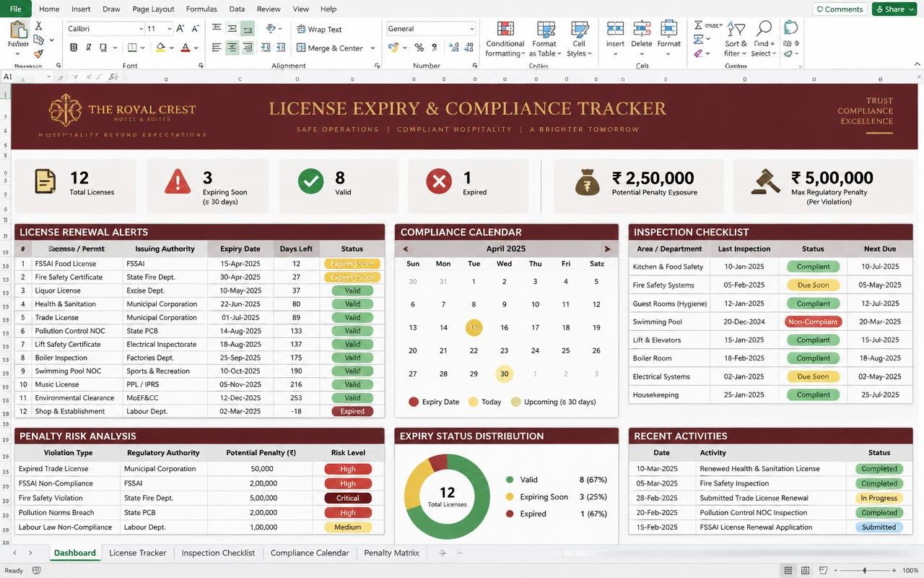Expand the Borders dropdown arrow
Screen dimensions: 924x578
click(142, 48)
